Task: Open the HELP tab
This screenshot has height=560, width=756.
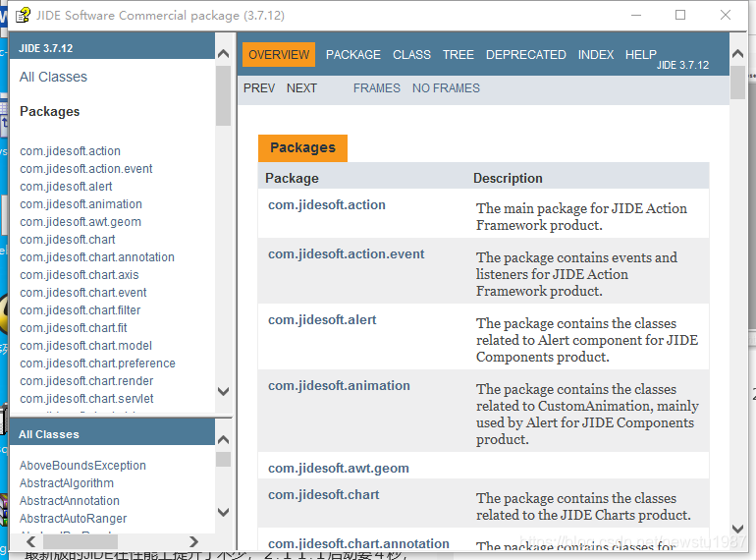Action: [641, 54]
